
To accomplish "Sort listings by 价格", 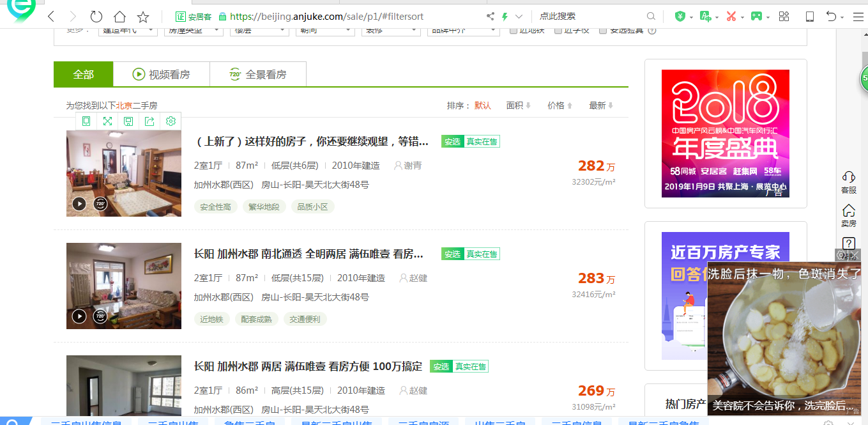I will point(560,105).
